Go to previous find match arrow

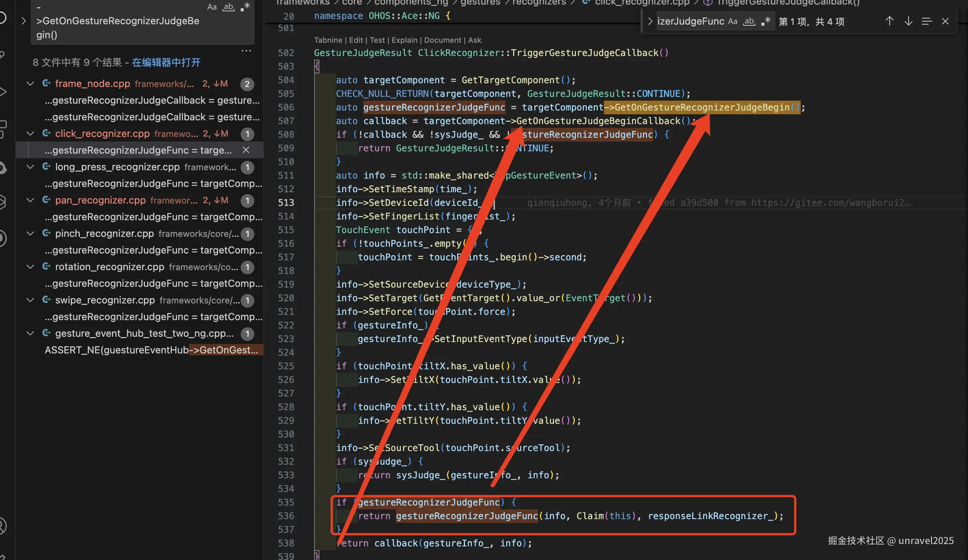tap(889, 22)
